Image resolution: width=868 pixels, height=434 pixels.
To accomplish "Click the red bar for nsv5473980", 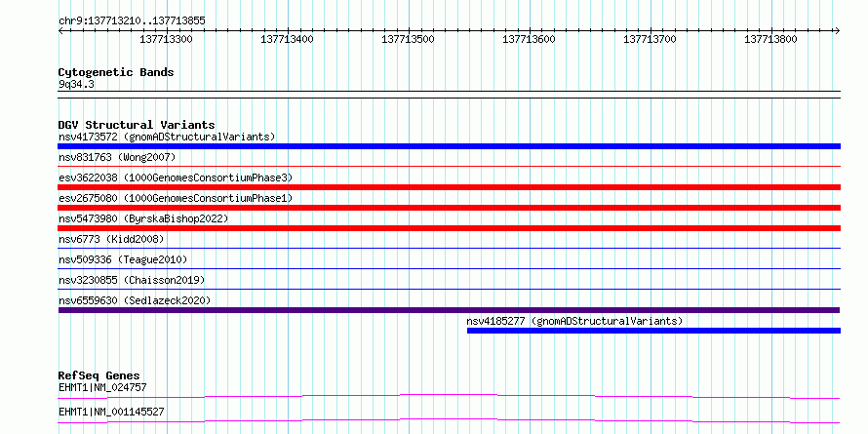I will (x=449, y=228).
